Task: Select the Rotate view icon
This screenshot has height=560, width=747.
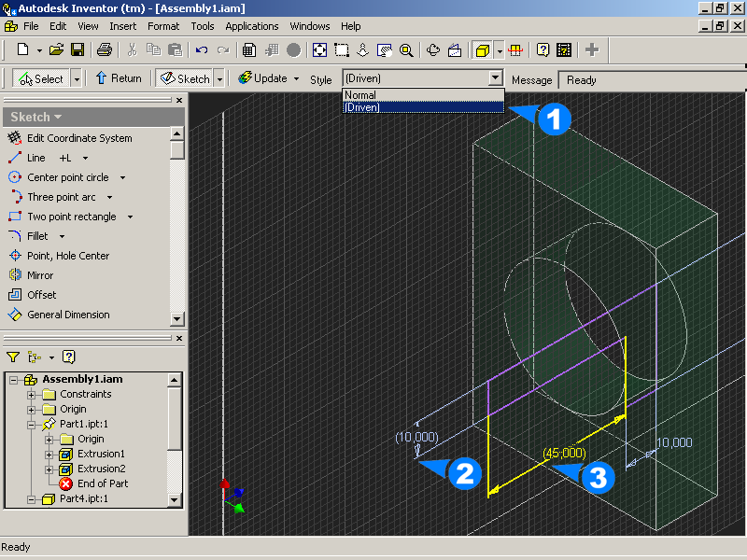Action: tap(433, 49)
